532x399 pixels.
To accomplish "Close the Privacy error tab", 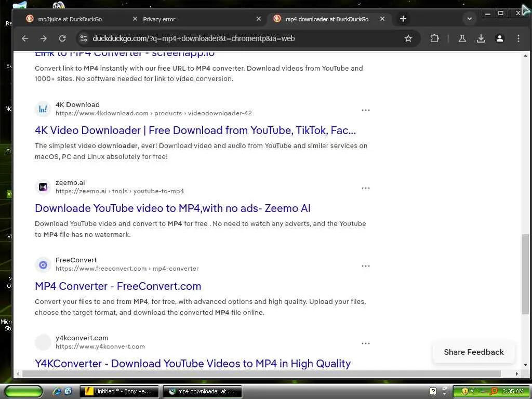I will [x=259, y=19].
